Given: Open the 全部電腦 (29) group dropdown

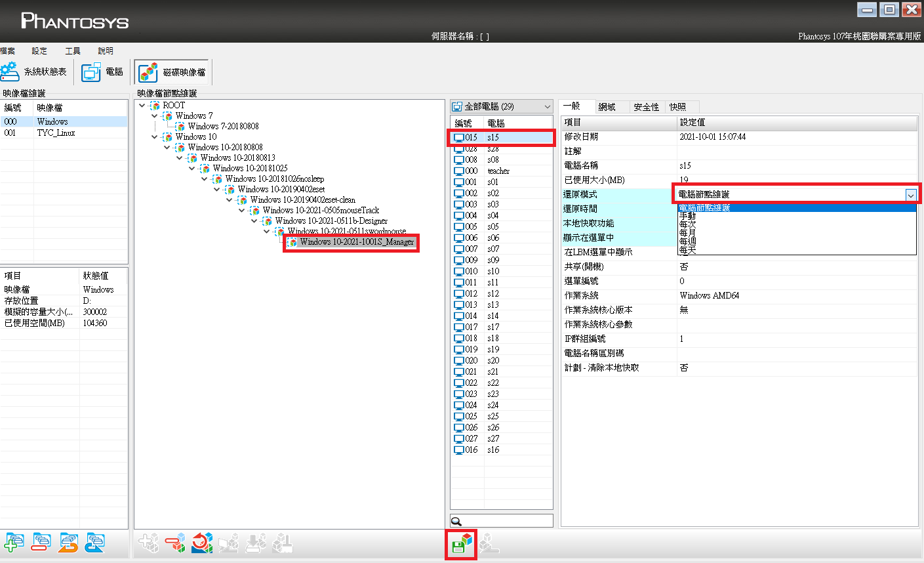Looking at the screenshot, I should point(502,106).
